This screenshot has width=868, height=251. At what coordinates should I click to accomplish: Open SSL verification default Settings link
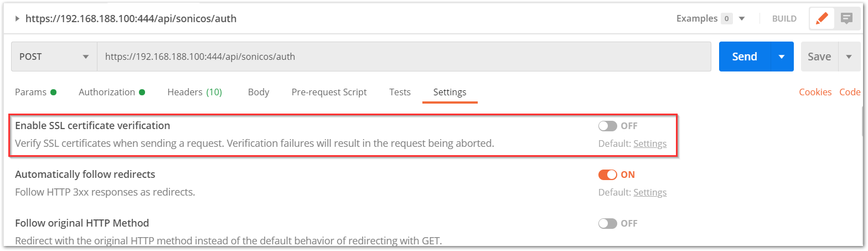click(650, 144)
